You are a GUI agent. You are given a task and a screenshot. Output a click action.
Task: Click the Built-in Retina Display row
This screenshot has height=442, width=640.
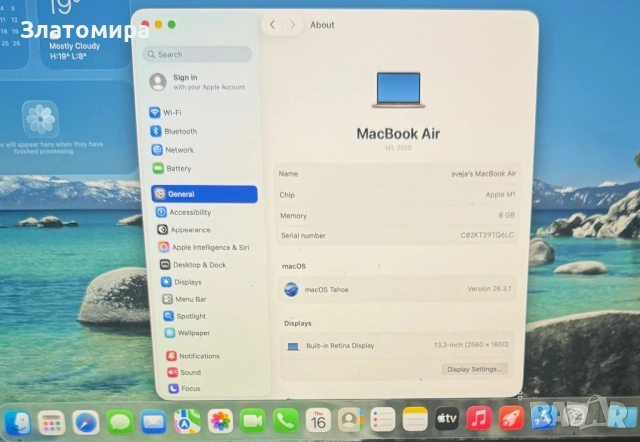point(397,345)
